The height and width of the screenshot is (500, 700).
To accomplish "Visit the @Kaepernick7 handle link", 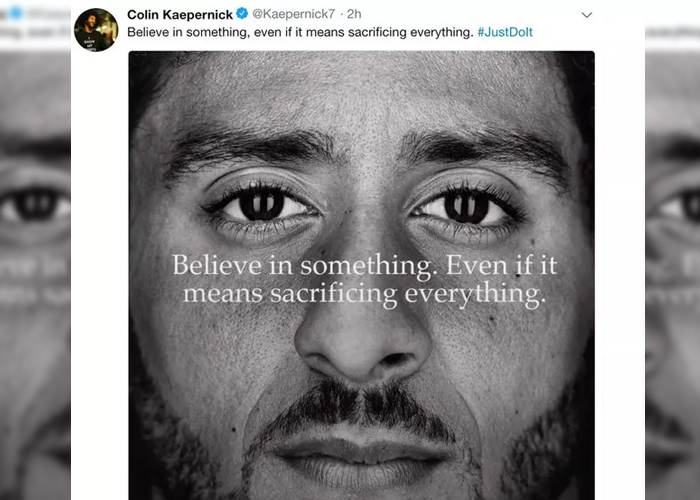I will click(293, 14).
